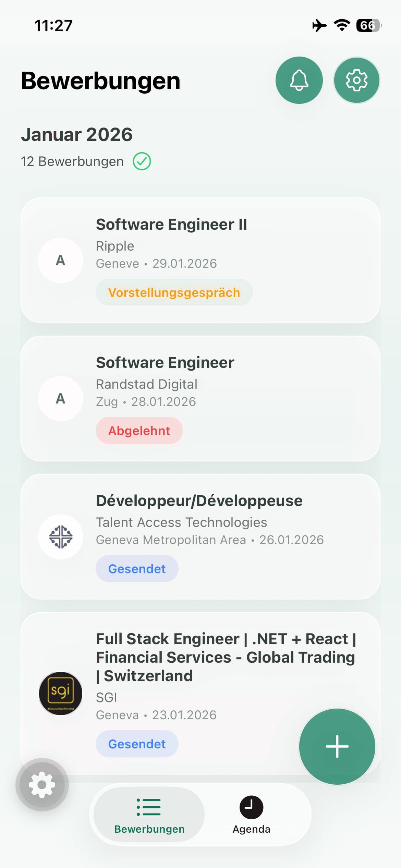401x868 pixels.
Task: Open the Software Engineer II application
Action: point(200,261)
